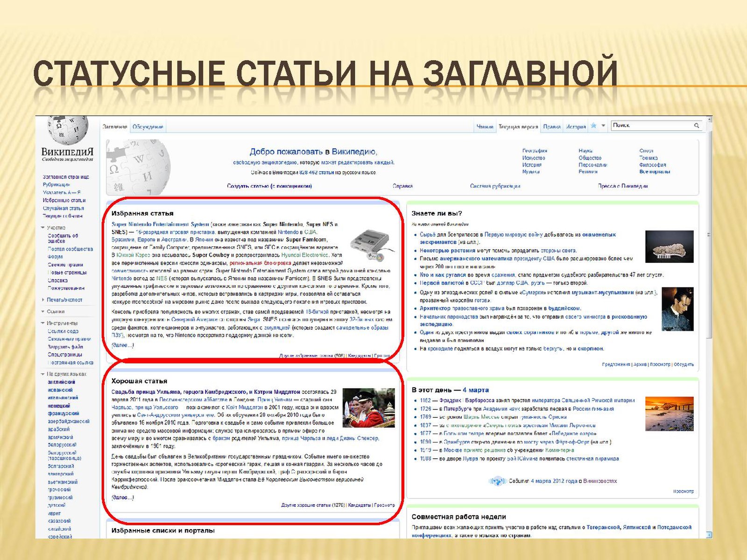747x560 pixels.
Task: Click (далее…) under Избранная статья
Action: [x=123, y=345]
